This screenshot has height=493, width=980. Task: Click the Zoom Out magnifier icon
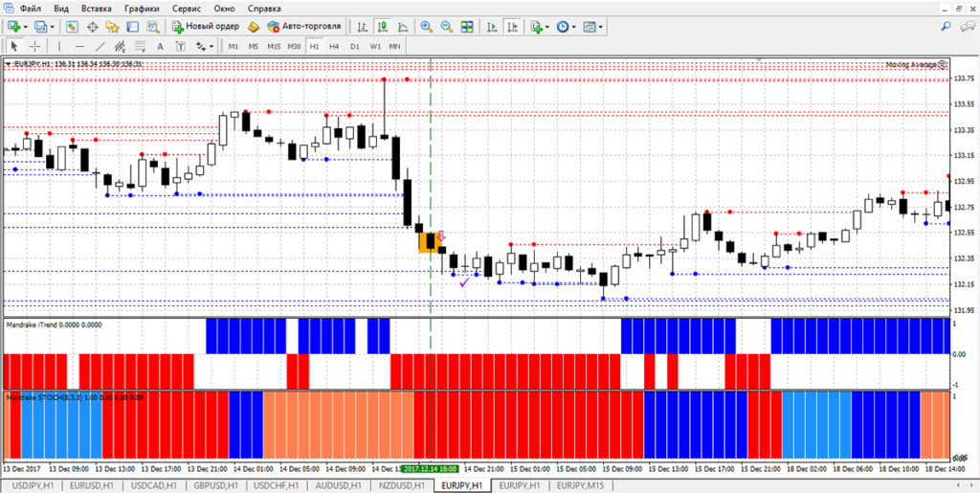click(x=445, y=27)
